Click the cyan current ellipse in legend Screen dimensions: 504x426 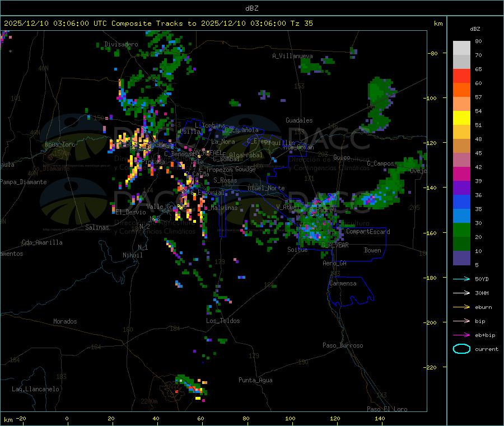[461, 349]
